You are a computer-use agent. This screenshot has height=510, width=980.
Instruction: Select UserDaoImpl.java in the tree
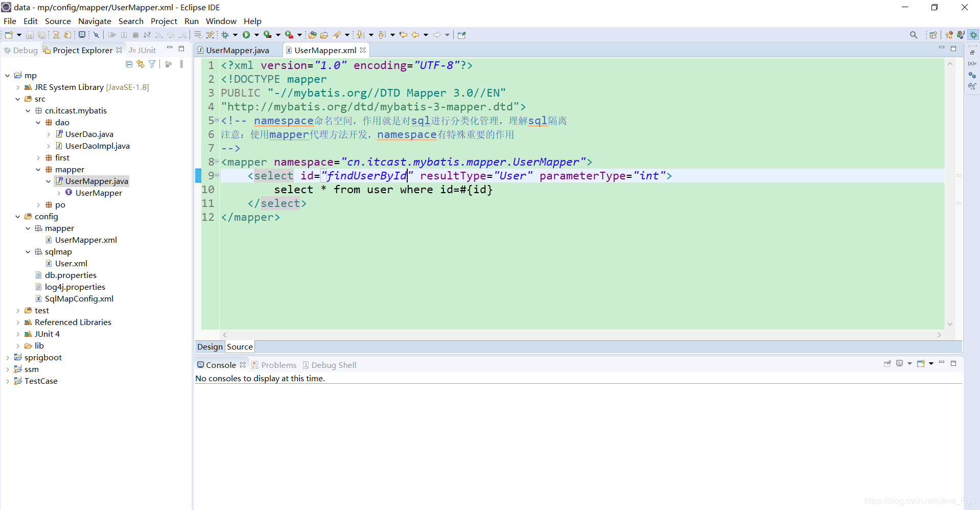click(x=97, y=146)
